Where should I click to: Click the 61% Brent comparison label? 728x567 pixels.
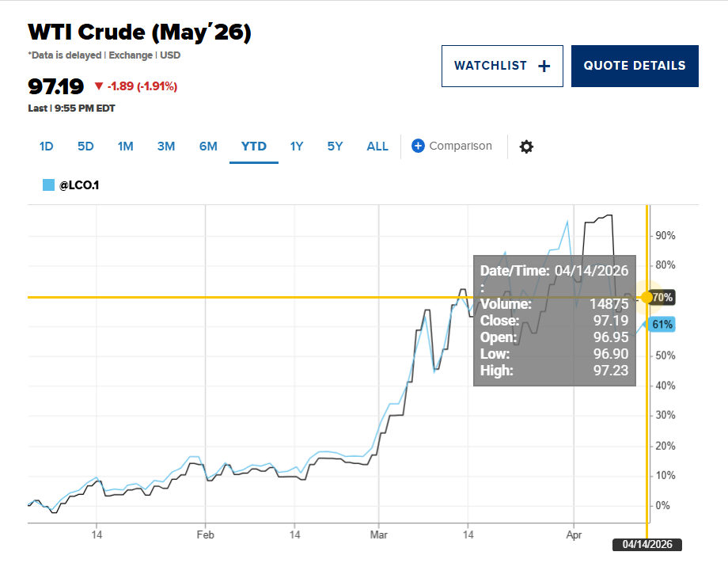click(662, 325)
